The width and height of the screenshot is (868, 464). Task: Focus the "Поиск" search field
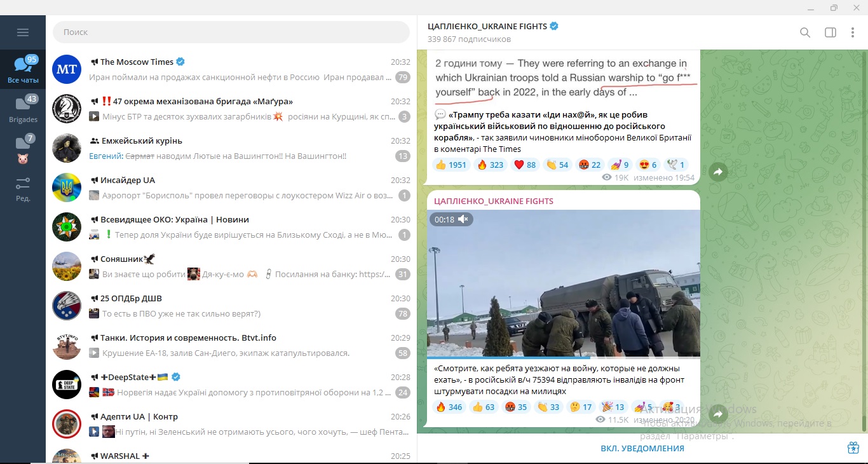[x=231, y=32]
